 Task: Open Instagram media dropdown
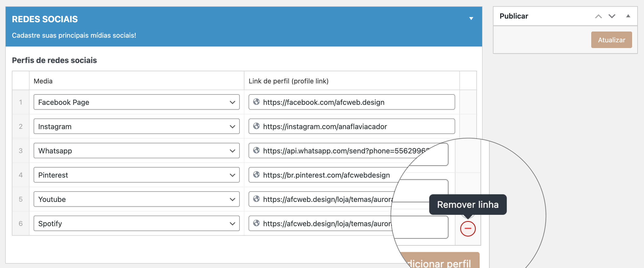point(137,126)
